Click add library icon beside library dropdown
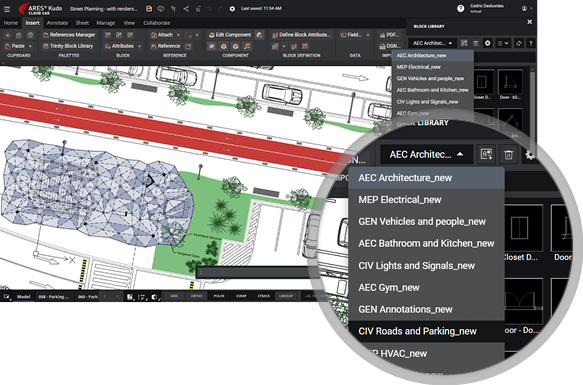 click(464, 43)
